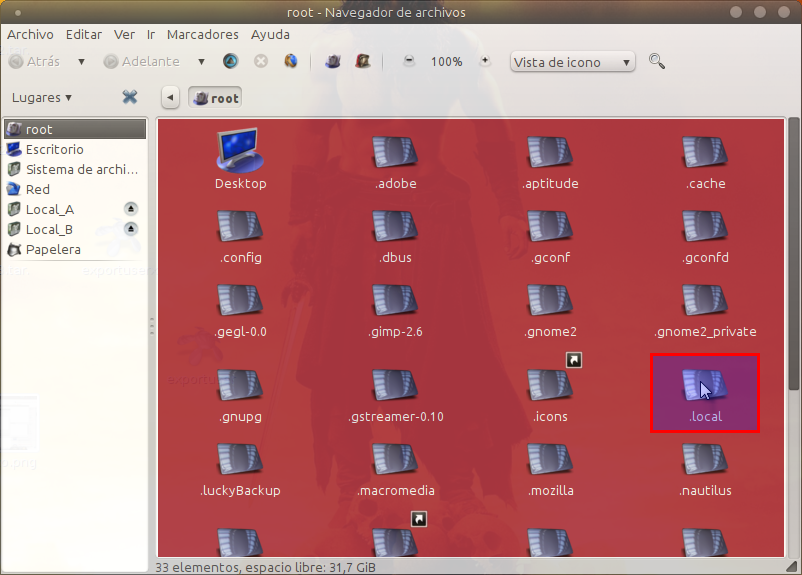Image resolution: width=802 pixels, height=575 pixels.
Task: Close the Lugares sidebar
Action: tap(130, 97)
